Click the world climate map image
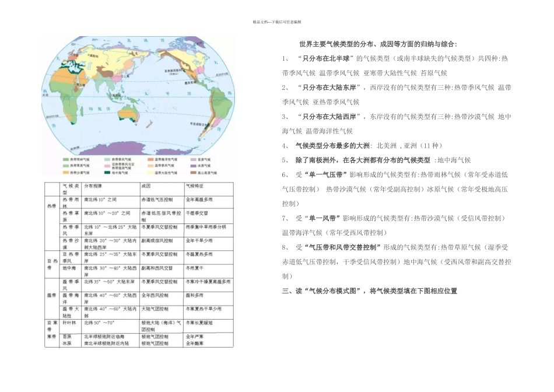The width and height of the screenshot is (554, 392). coord(138,96)
